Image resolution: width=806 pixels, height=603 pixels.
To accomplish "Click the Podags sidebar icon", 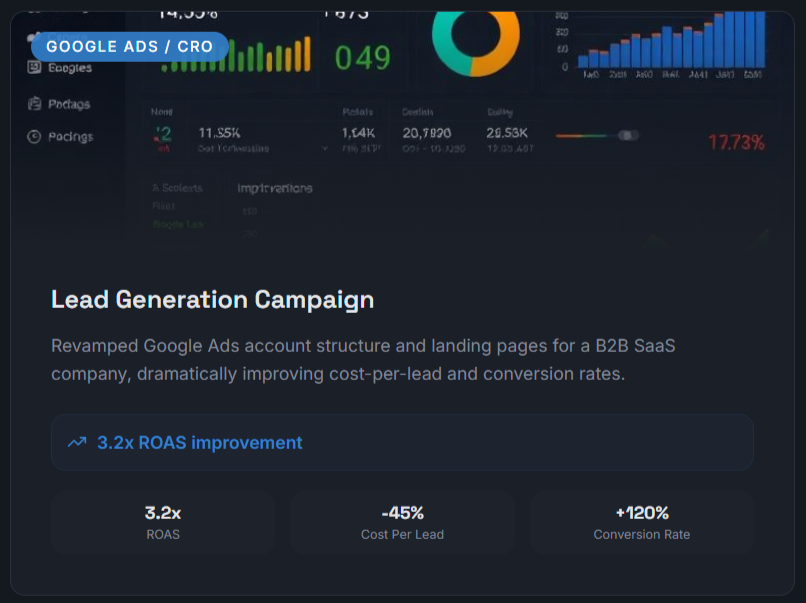I will point(35,104).
